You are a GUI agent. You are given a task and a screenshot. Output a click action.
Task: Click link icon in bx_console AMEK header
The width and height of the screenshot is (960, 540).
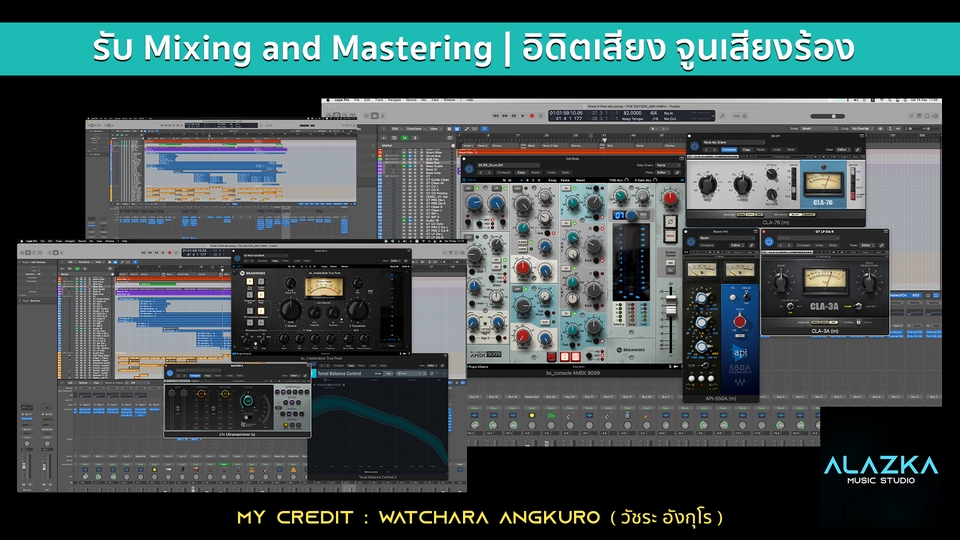677,173
